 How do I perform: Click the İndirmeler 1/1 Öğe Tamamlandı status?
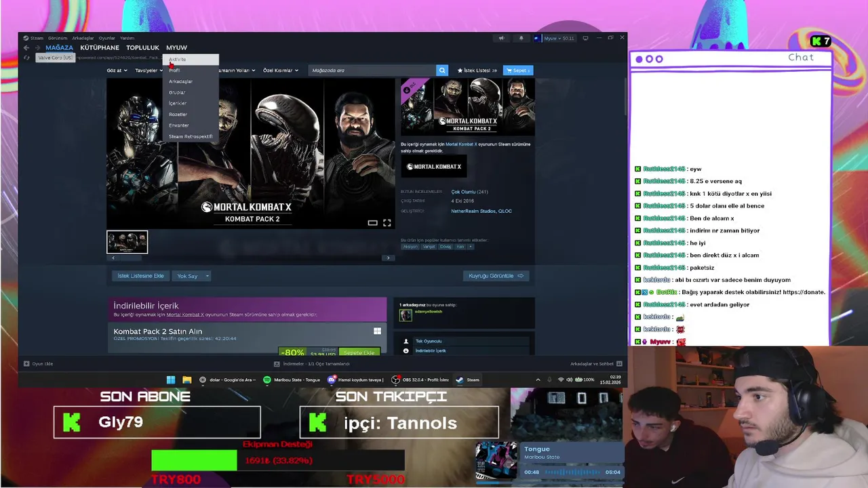[316, 364]
